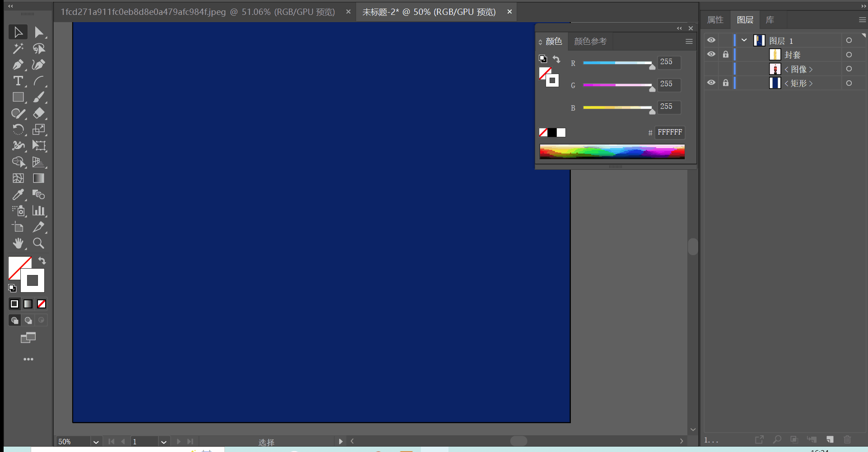This screenshot has height=452, width=868.
Task: Click the color spectrum bar
Action: click(612, 152)
